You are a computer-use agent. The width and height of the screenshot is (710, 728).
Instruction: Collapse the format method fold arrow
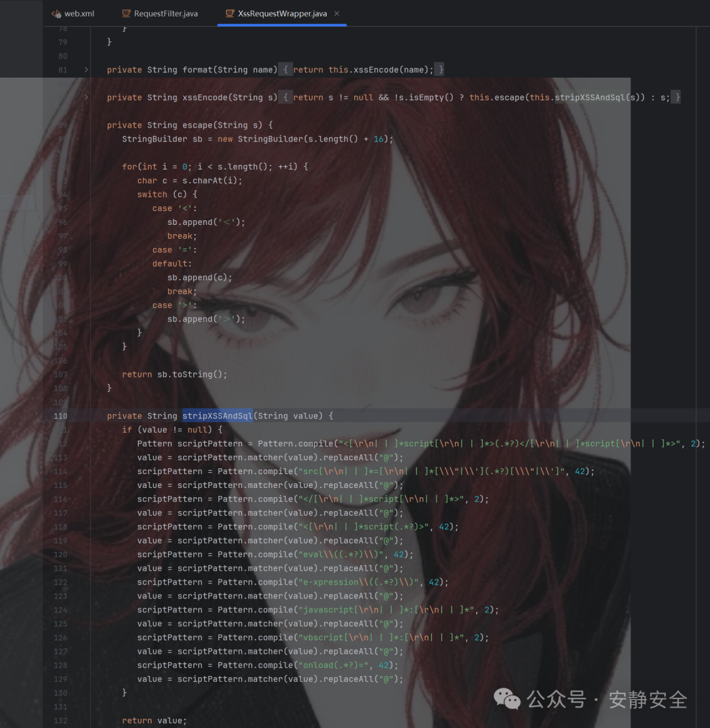pos(85,69)
